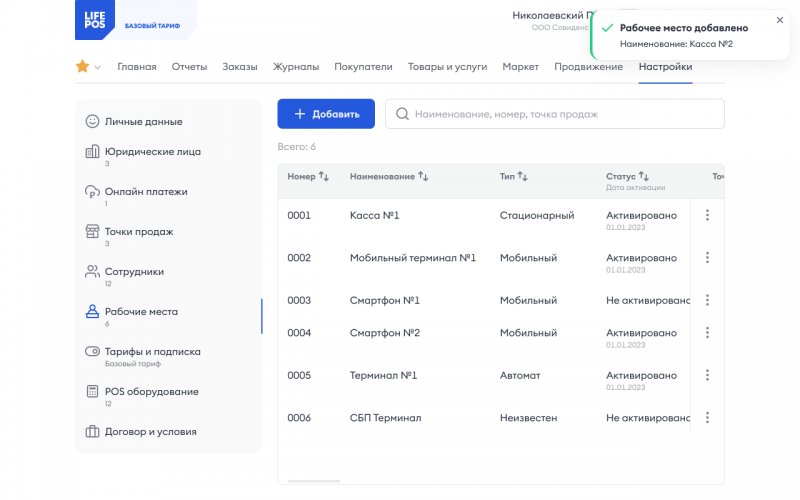The width and height of the screenshot is (800, 500).
Task: Open the Отчеты menu tab
Action: (x=189, y=67)
